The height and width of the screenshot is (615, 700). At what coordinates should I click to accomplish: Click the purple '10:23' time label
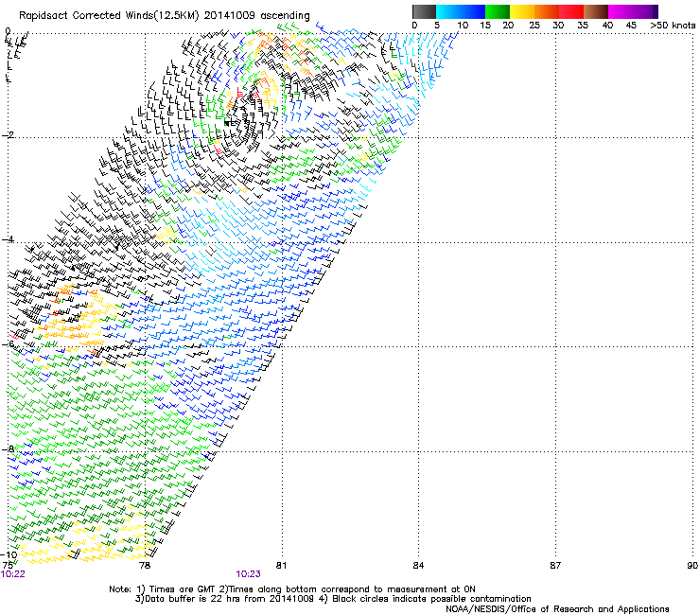(249, 574)
